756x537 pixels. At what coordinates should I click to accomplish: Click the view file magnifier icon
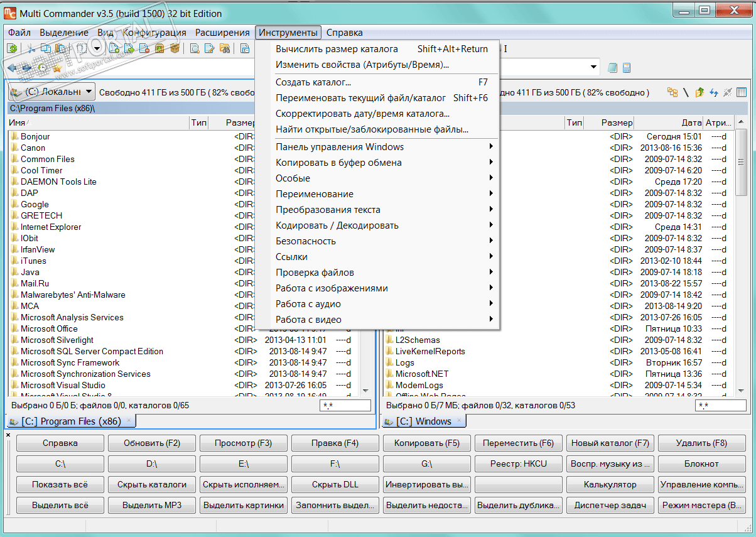[195, 49]
